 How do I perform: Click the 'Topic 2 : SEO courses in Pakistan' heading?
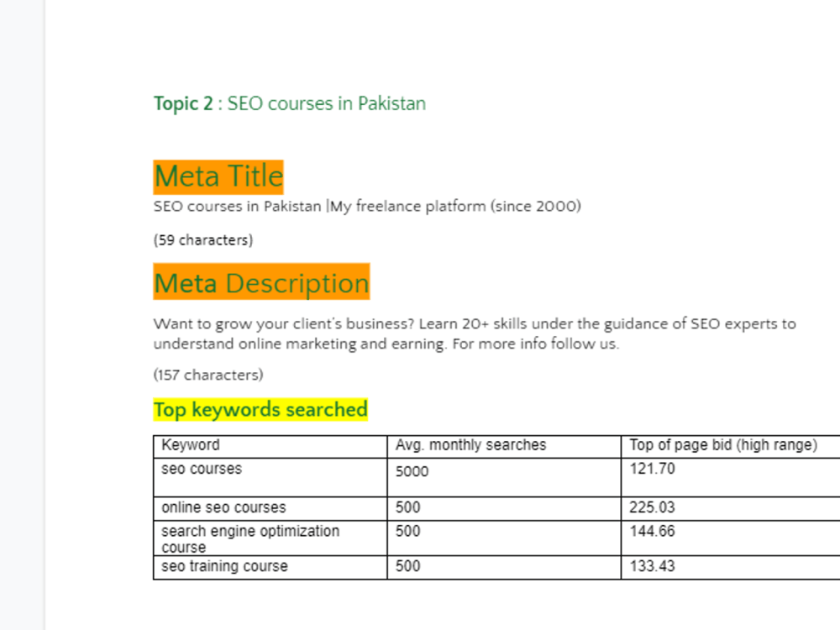click(289, 103)
